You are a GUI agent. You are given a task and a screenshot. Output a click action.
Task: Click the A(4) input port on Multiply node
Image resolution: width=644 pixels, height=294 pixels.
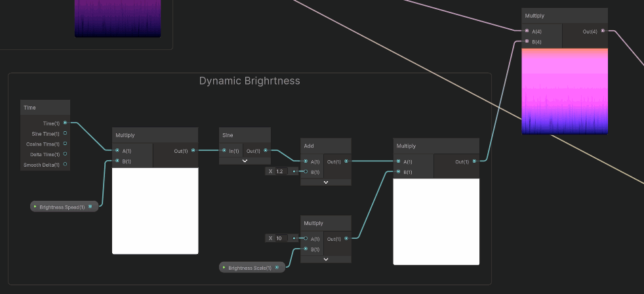tap(527, 30)
